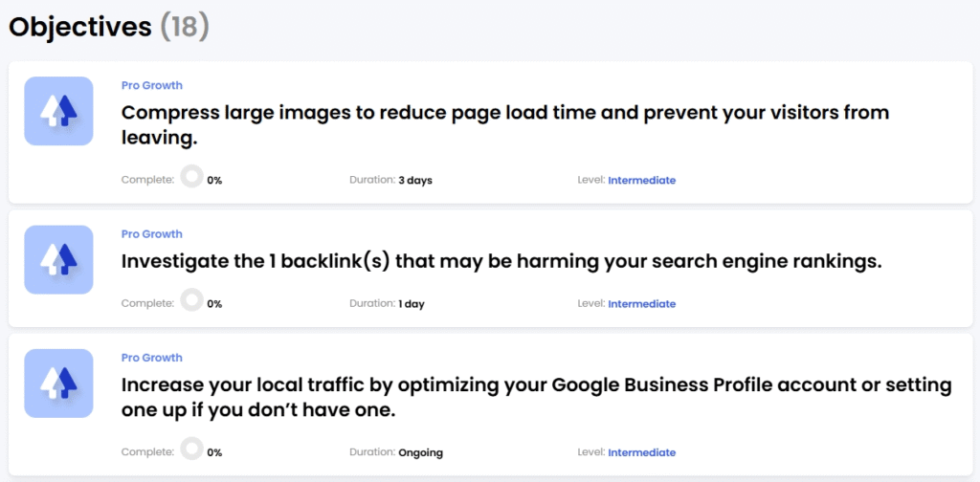Click the arrow icon on the compress images objective
The width and height of the screenshot is (980, 482).
58,111
